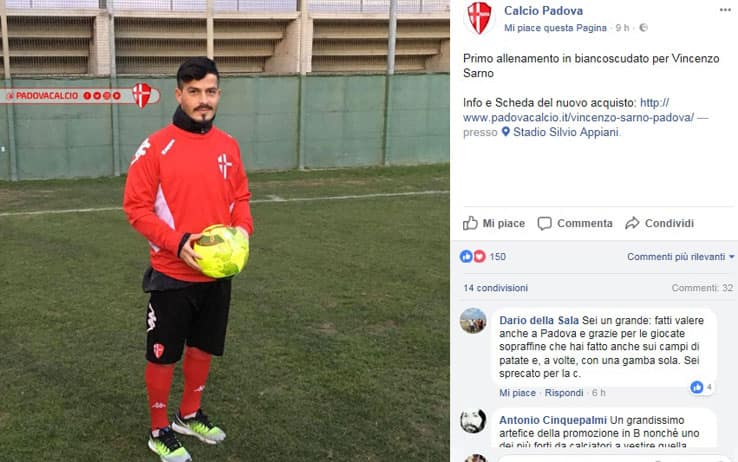Toggle Mi piace questa Pagina
The height and width of the screenshot is (462, 738).
coord(555,28)
